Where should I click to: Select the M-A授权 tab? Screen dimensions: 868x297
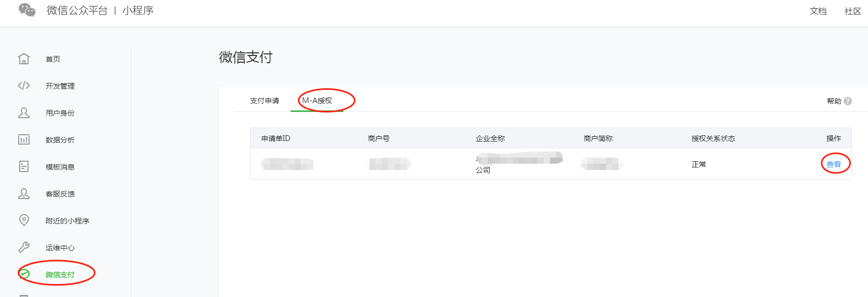(317, 101)
